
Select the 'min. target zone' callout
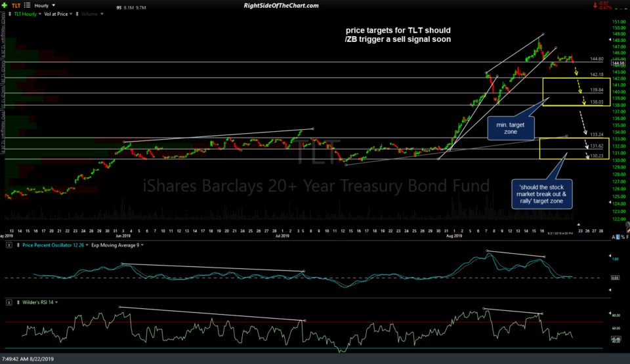tap(511, 128)
